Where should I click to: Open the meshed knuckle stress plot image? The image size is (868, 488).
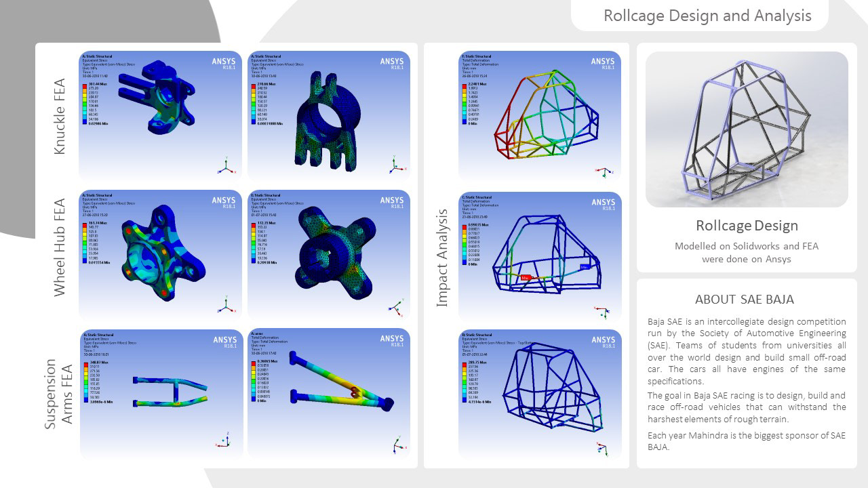click(x=330, y=115)
